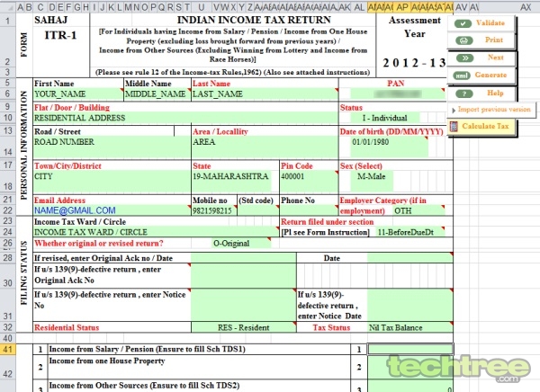The width and height of the screenshot is (540, 392).
Task: Click the Calculate Tax button label
Action: [x=485, y=126]
